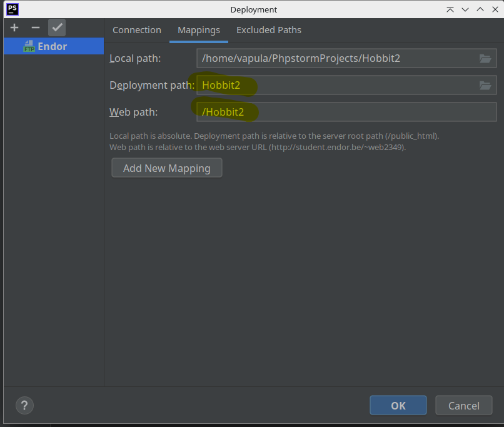Click the keep-above window button
504x427 pixels.
(450, 9)
